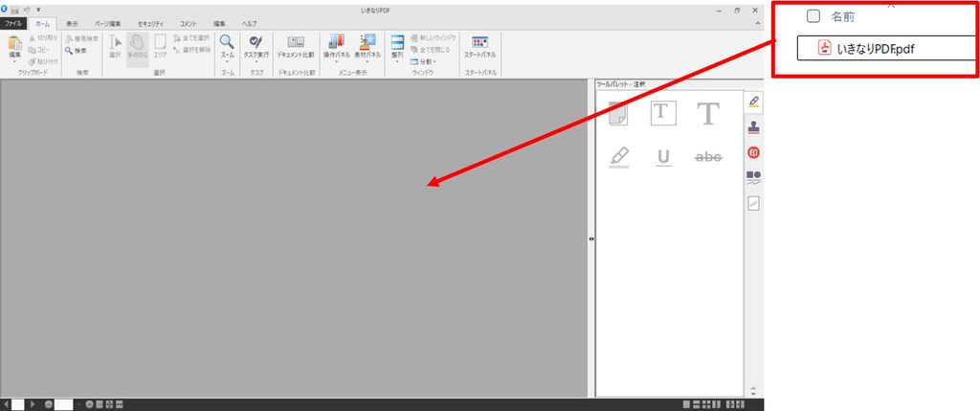Switch to the ページ編集 ribbon tab
980x411 pixels.
(x=108, y=24)
